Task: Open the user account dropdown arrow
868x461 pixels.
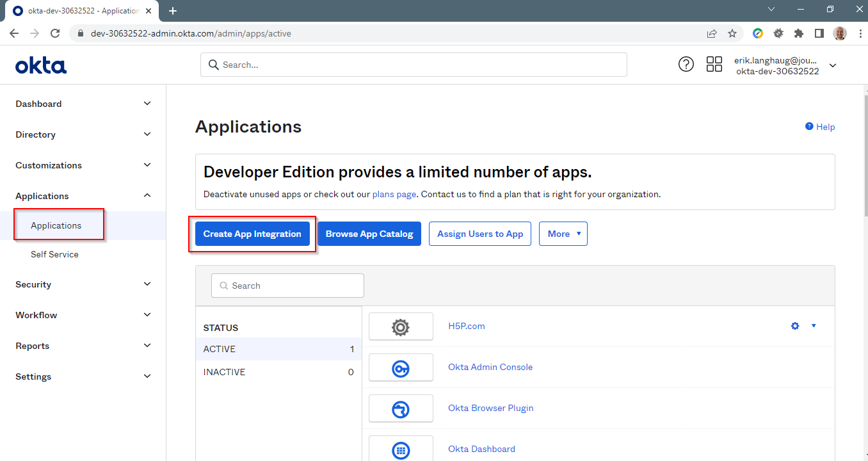Action: [x=833, y=65]
